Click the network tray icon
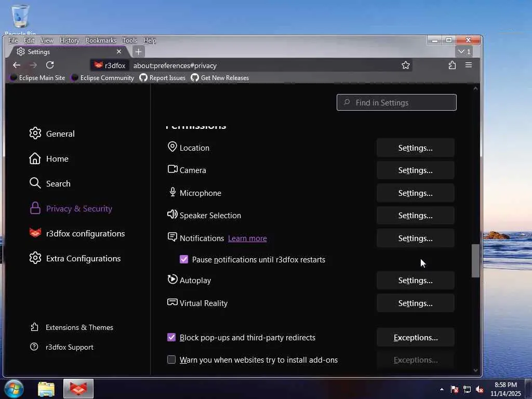The image size is (532, 399). tap(467, 389)
